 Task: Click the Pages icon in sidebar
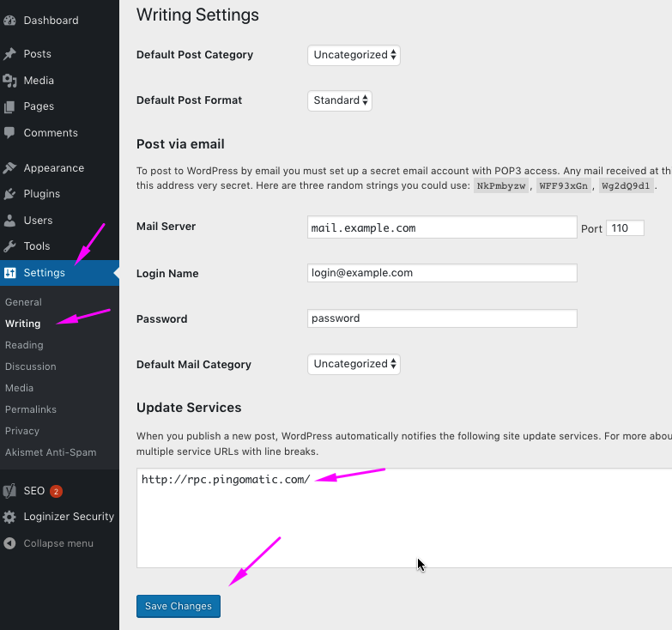point(10,106)
